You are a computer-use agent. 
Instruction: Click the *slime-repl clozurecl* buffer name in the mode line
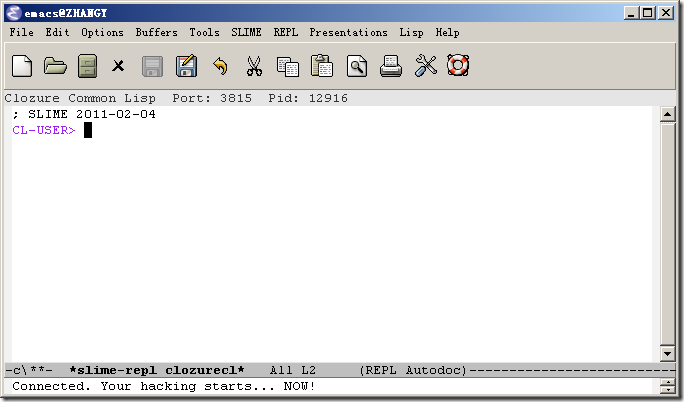pos(157,370)
